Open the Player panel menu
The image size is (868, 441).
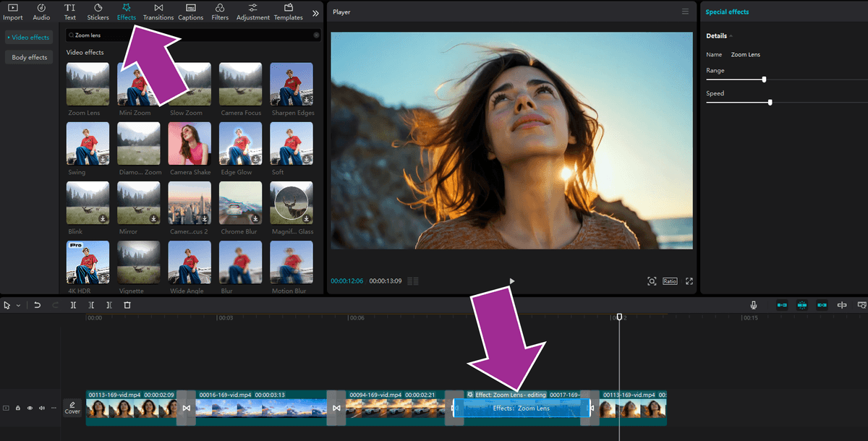coord(685,12)
